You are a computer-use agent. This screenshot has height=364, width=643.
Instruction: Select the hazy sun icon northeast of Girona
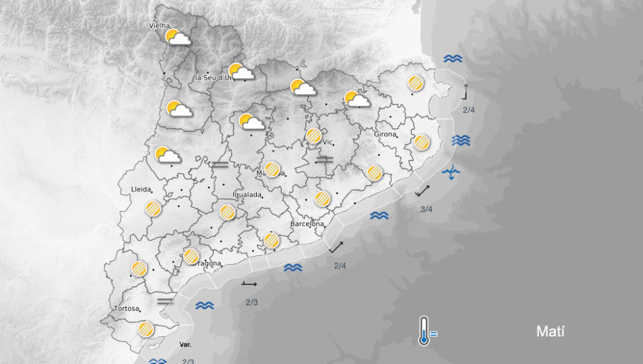pyautogui.click(x=416, y=83)
